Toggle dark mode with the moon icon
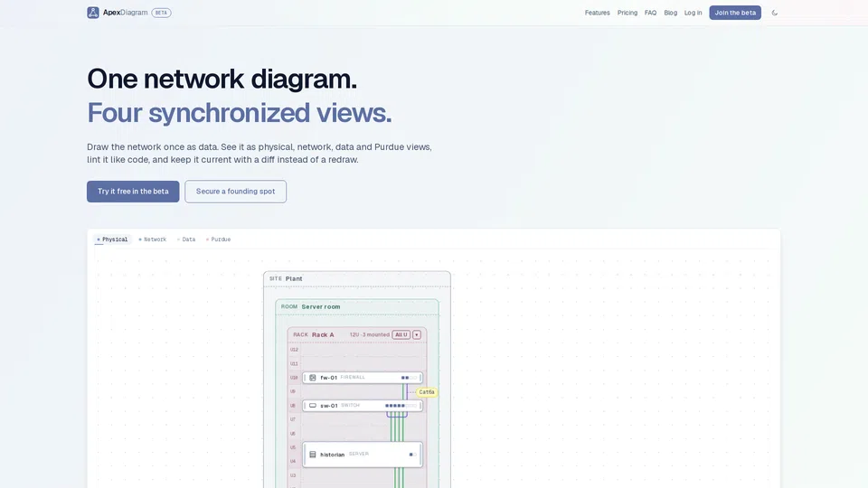Viewport: 868px width, 488px height. pyautogui.click(x=775, y=13)
